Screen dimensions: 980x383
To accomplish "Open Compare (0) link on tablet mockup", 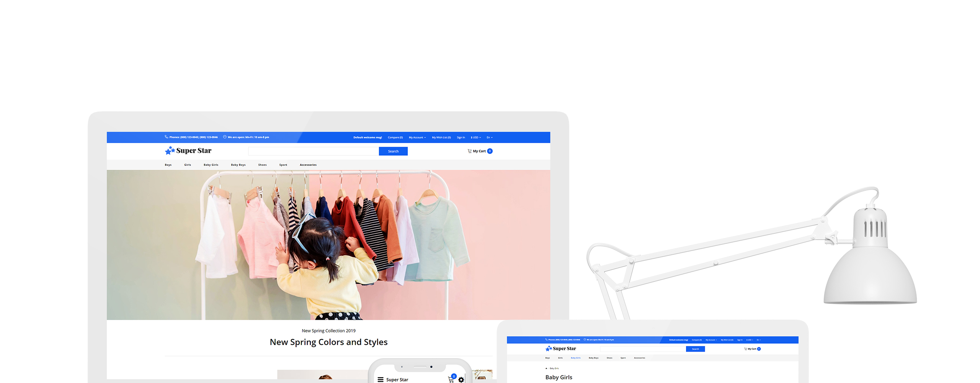I will (697, 340).
